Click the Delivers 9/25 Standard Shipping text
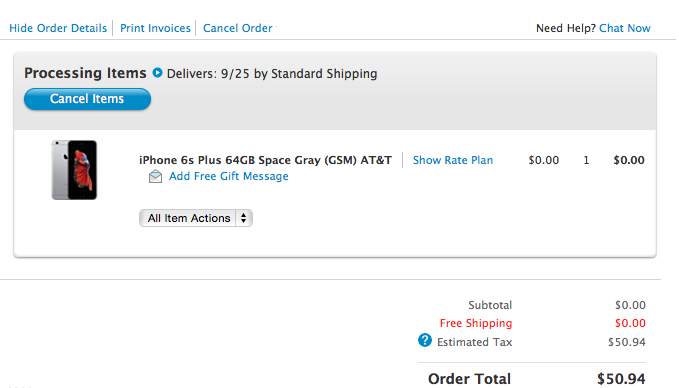679x388 pixels. (272, 74)
